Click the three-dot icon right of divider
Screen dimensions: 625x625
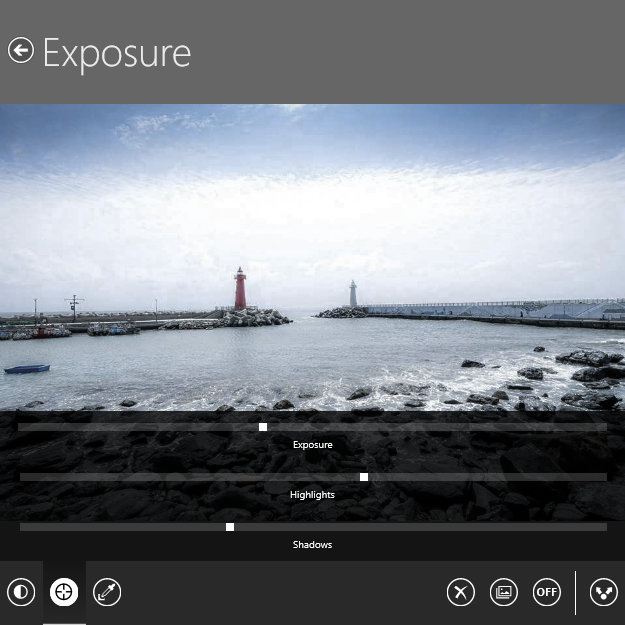click(x=603, y=592)
